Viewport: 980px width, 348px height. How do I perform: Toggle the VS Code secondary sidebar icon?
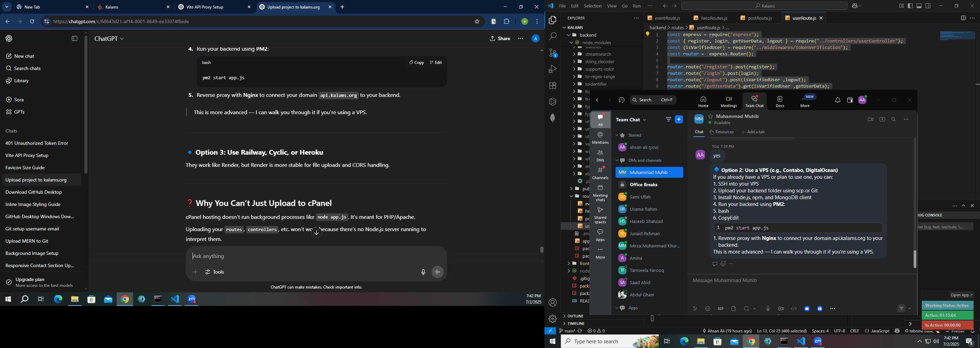click(x=928, y=6)
